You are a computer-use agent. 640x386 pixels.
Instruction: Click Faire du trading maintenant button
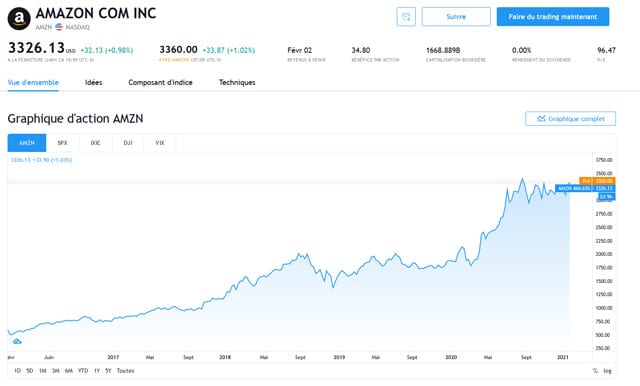553,17
